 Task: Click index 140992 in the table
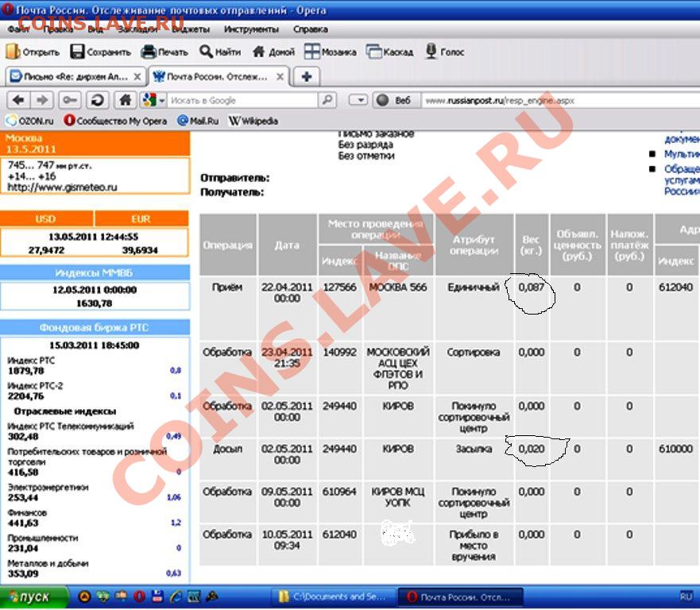coord(340,352)
